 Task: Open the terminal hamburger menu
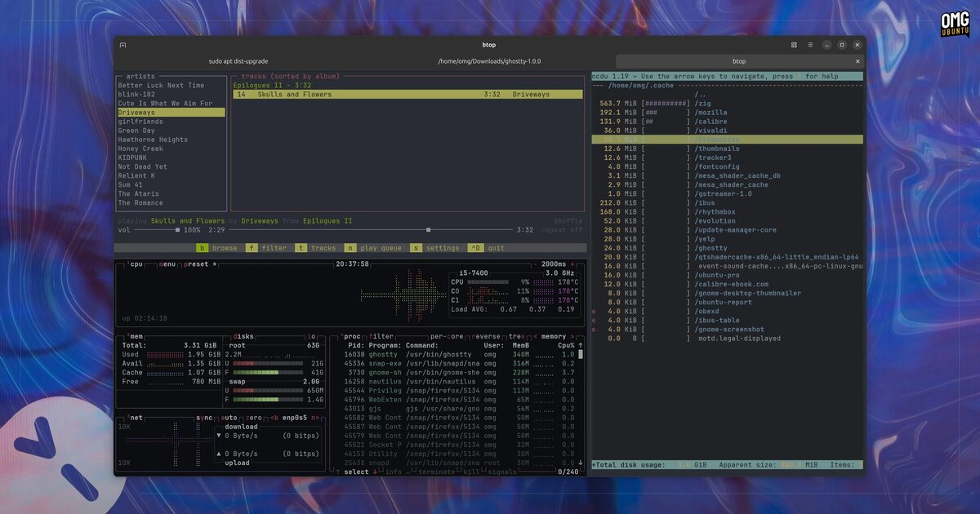(x=810, y=45)
